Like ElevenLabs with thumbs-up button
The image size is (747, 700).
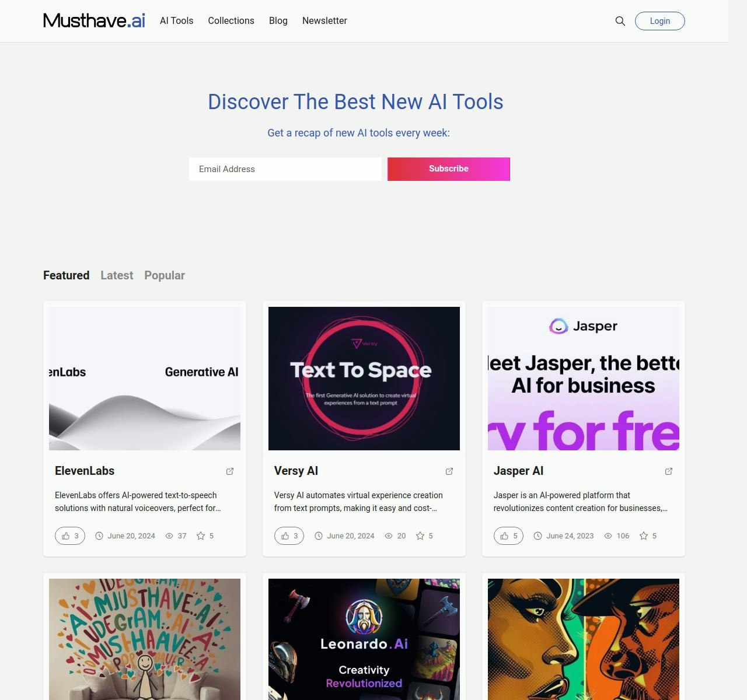pyautogui.click(x=70, y=535)
